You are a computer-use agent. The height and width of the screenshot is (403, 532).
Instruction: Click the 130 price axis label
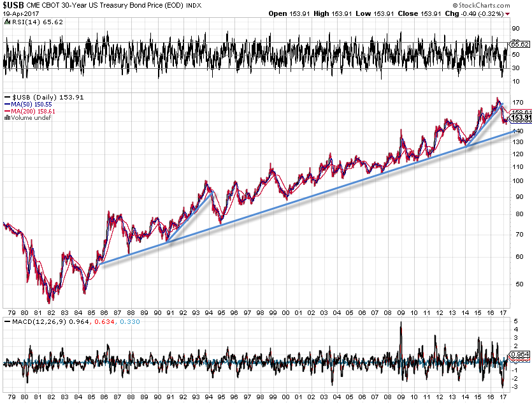518,142
